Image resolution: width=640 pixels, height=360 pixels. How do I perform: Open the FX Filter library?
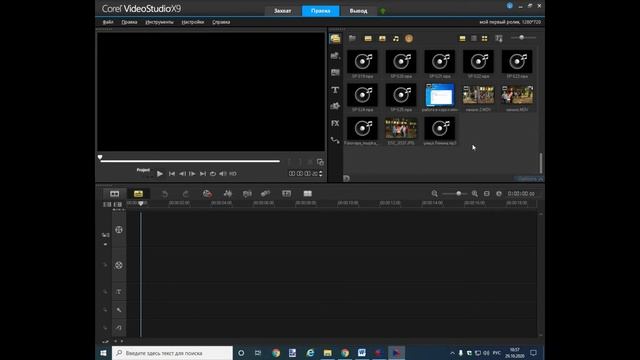pos(335,123)
